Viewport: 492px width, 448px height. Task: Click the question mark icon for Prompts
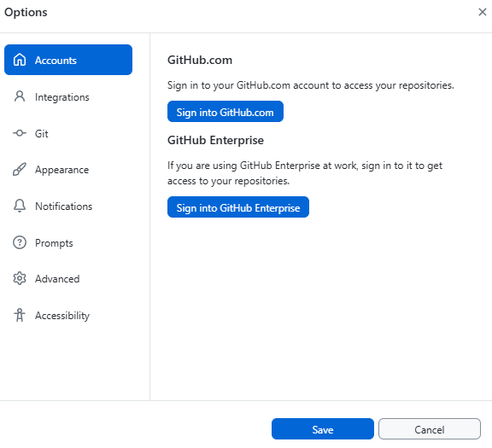20,242
